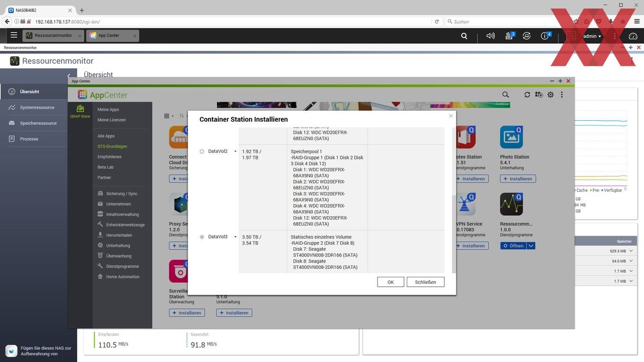
Task: Click the volume list scrollbar
Action: [454, 234]
